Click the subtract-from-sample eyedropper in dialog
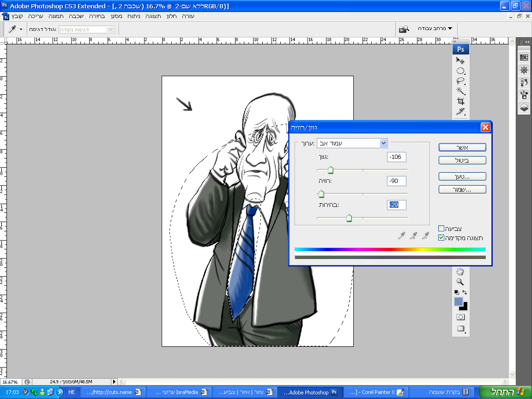The width and height of the screenshot is (532, 399). 425,236
